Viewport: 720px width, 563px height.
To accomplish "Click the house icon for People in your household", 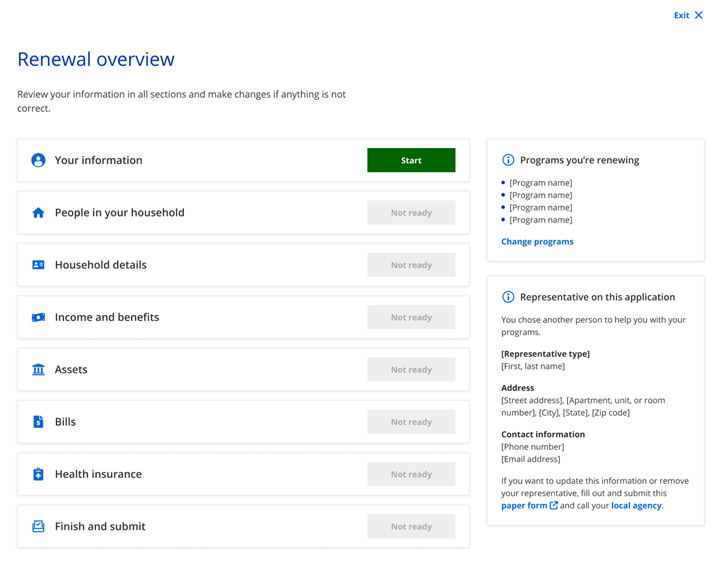I will [38, 213].
